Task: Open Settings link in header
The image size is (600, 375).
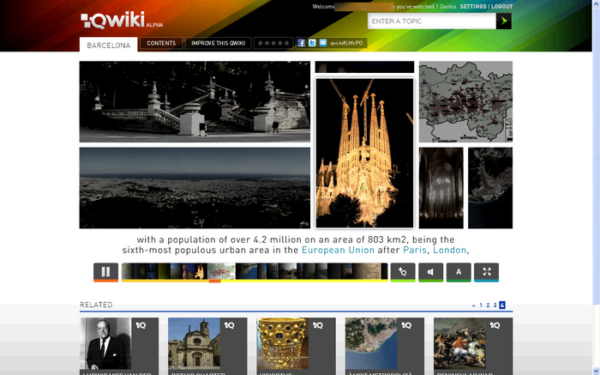Action: 473,7
